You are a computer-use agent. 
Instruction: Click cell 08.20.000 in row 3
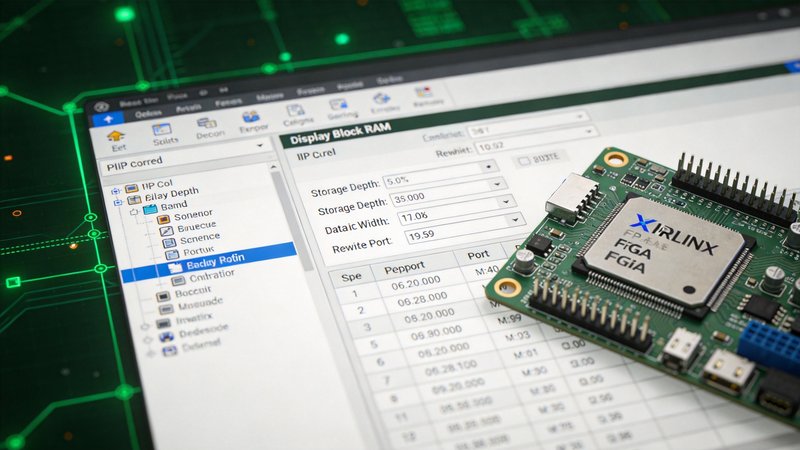click(x=429, y=316)
